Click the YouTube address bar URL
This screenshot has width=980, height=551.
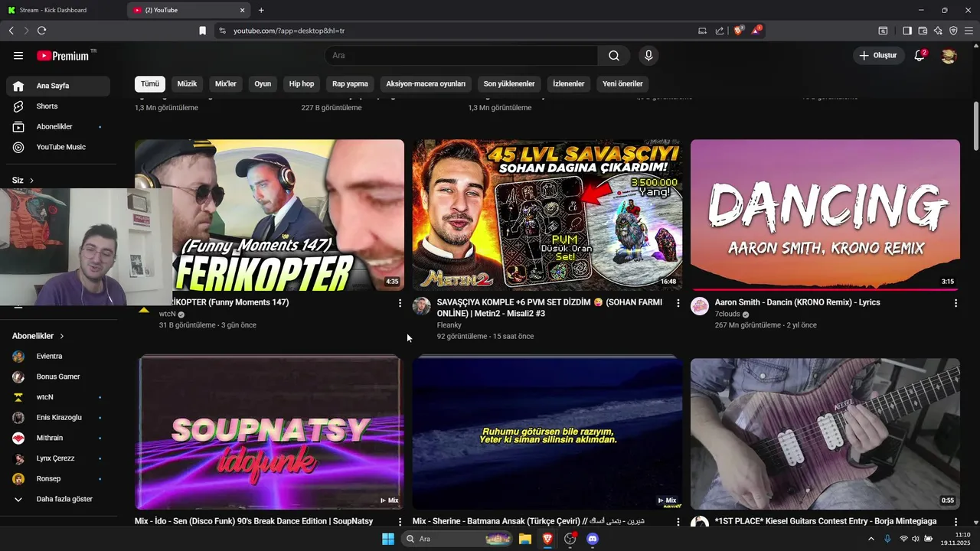click(x=289, y=31)
